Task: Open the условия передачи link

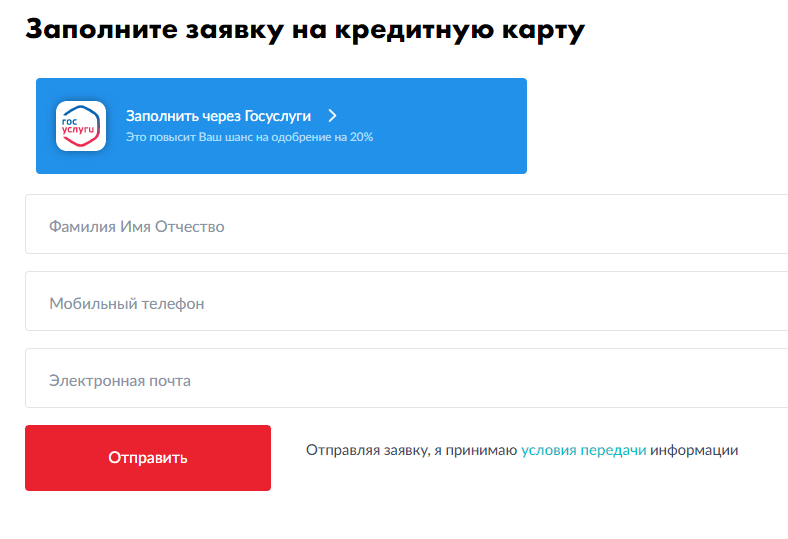Action: click(583, 450)
